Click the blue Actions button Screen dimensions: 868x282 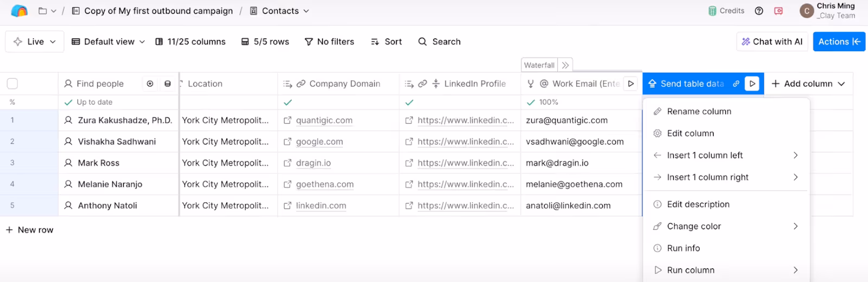[x=839, y=42]
